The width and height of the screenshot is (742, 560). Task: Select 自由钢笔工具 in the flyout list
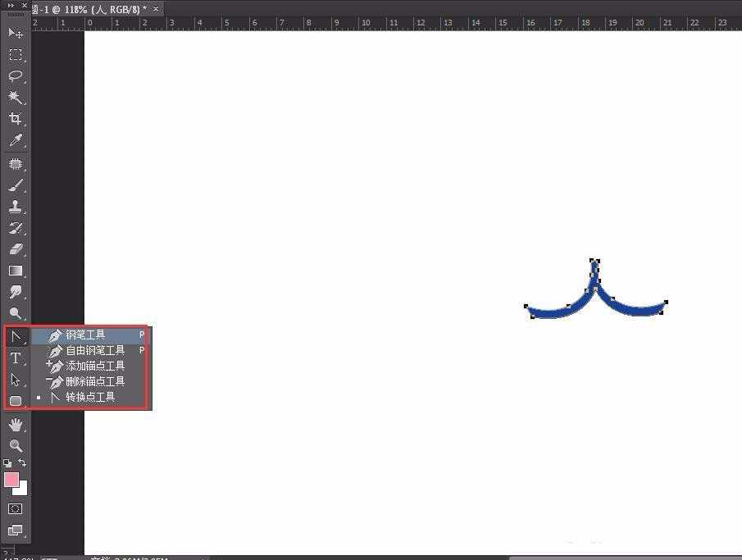(x=93, y=350)
